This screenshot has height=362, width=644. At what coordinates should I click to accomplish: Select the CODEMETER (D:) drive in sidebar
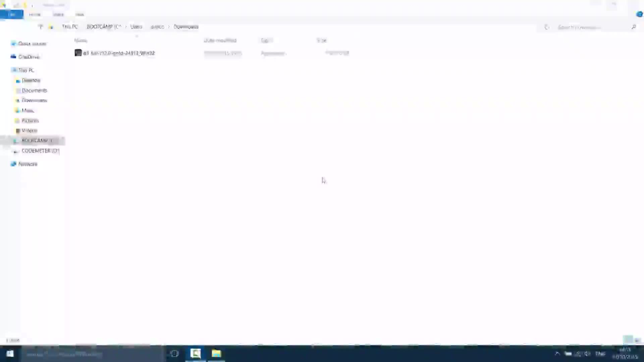40,151
